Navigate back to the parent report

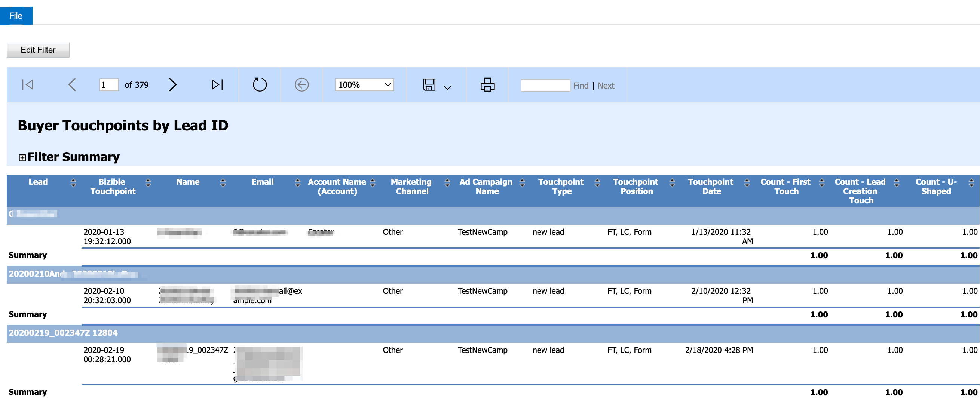301,84
